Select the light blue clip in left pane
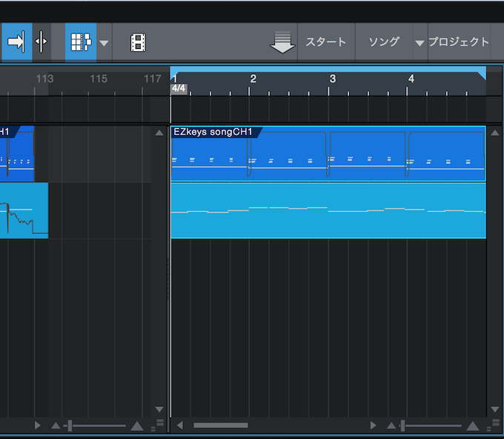 [x=24, y=211]
